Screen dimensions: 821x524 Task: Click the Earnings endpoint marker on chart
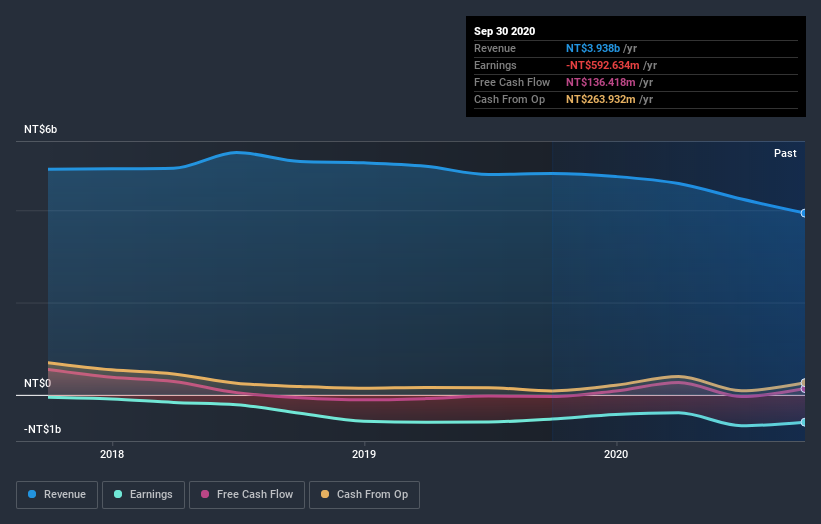(x=804, y=422)
